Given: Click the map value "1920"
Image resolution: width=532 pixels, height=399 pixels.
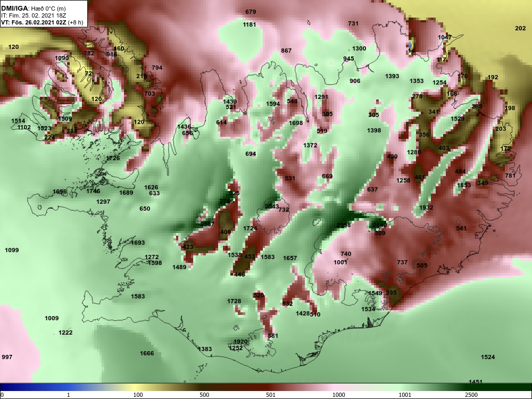Looking at the screenshot, I should tap(240, 342).
